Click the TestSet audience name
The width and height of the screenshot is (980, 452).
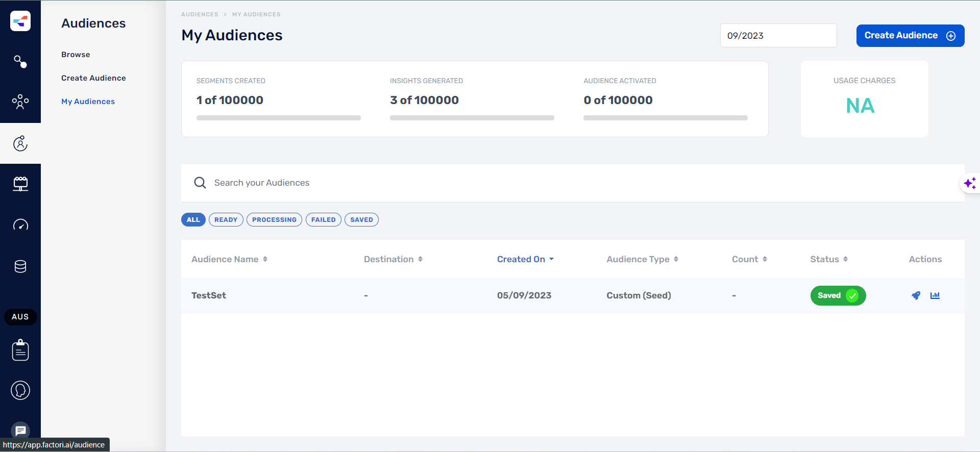(209, 295)
